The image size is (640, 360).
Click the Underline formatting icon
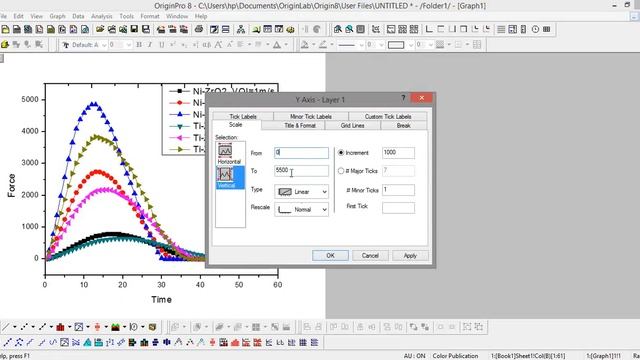tap(162, 45)
